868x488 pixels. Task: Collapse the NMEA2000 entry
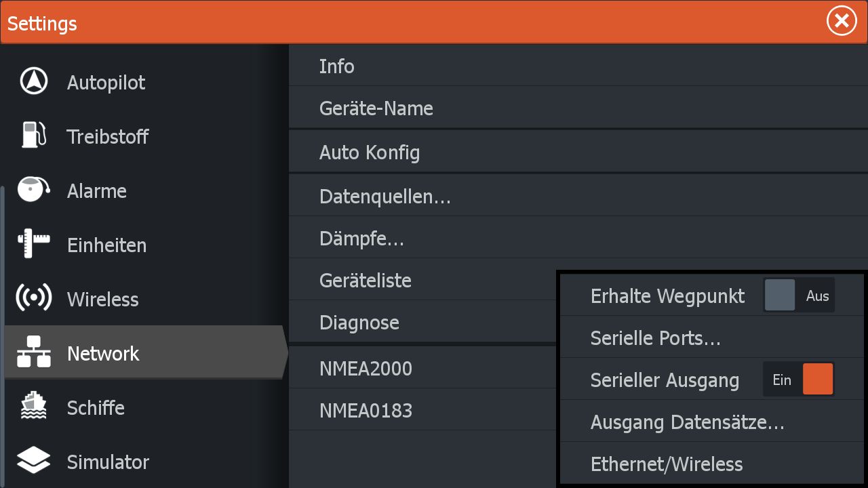coord(366,369)
